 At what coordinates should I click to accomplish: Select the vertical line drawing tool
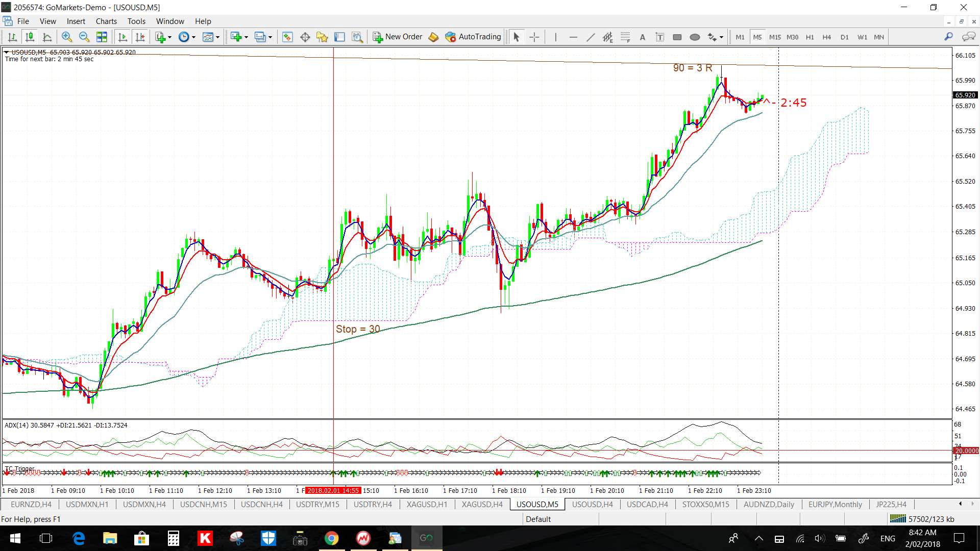(555, 37)
